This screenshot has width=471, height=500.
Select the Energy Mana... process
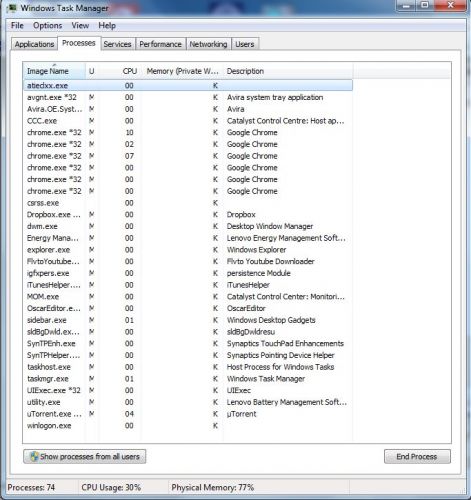(x=188, y=238)
